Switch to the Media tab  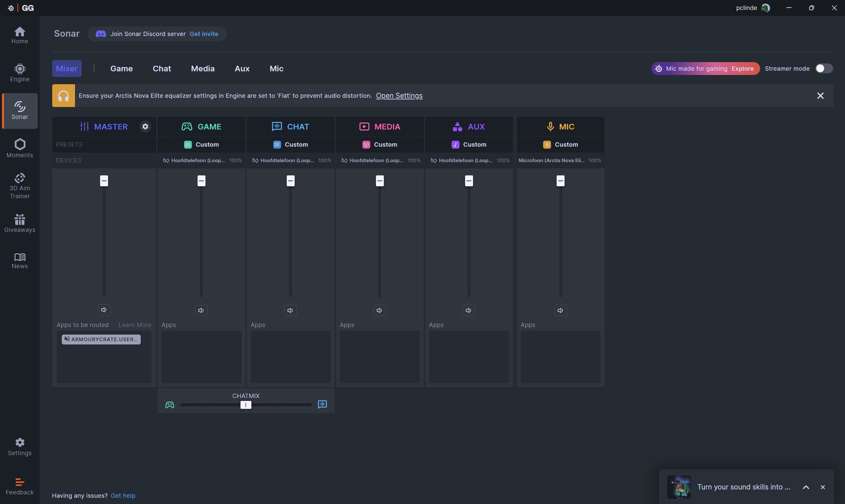(x=203, y=69)
